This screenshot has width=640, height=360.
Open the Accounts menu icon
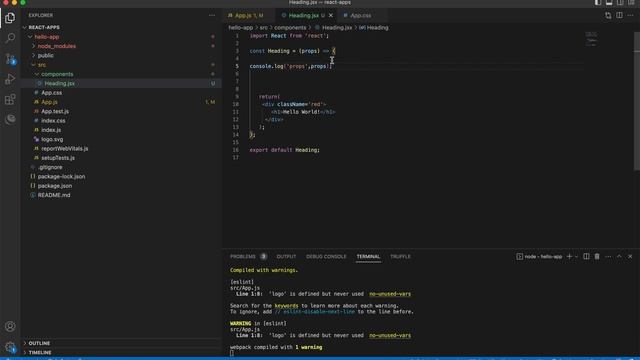click(x=10, y=326)
